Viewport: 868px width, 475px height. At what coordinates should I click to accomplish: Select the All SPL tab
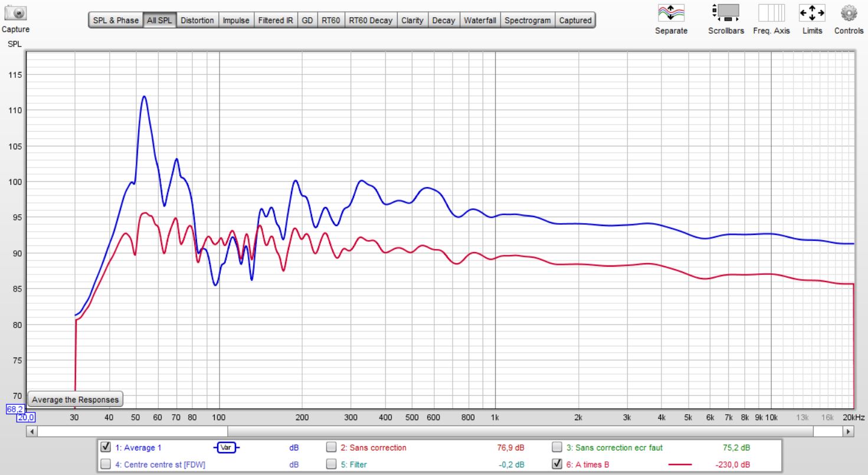coord(160,20)
